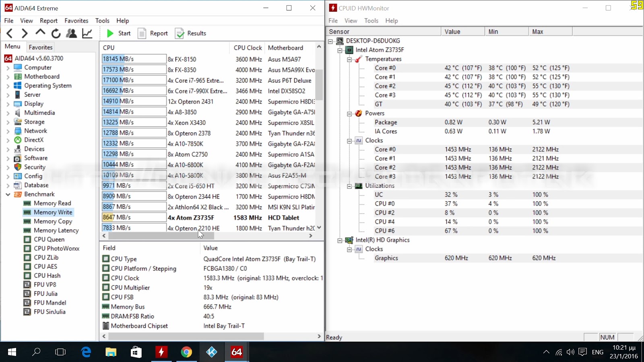This screenshot has width=644, height=362.
Task: Collapse the Temperatures node in HWMonitor
Action: [x=349, y=59]
